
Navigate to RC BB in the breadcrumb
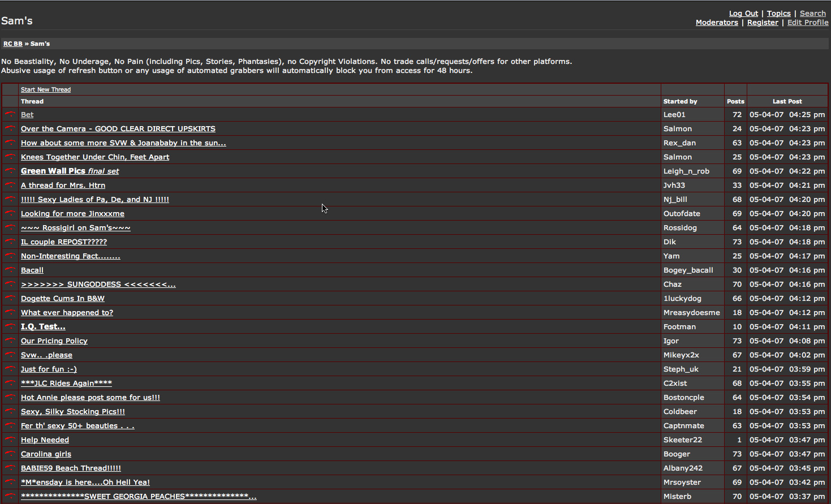click(13, 44)
